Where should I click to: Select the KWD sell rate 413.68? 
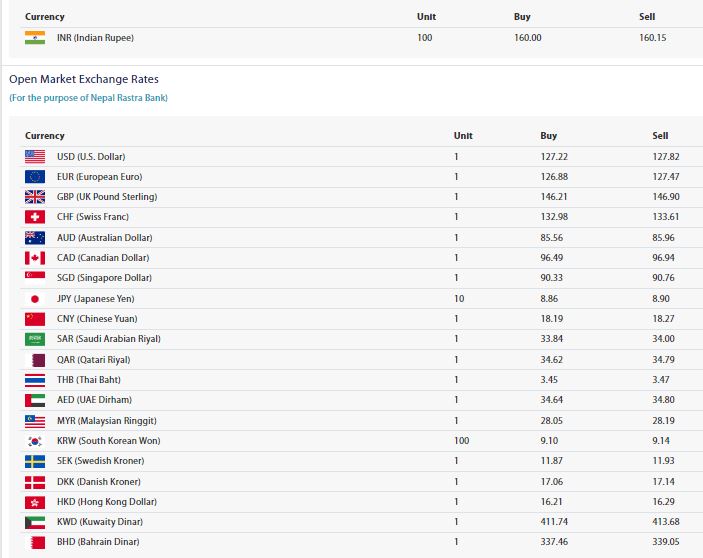[666, 522]
